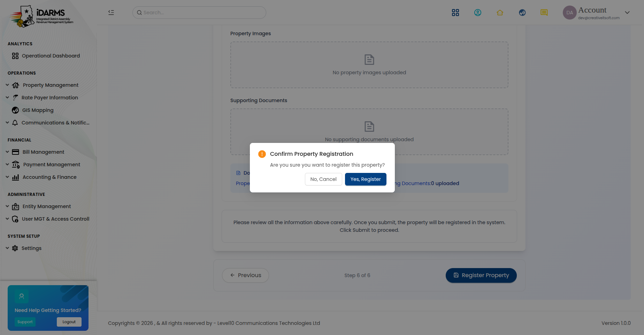
Task: Expand the Bill Management section
Action: click(x=43, y=152)
